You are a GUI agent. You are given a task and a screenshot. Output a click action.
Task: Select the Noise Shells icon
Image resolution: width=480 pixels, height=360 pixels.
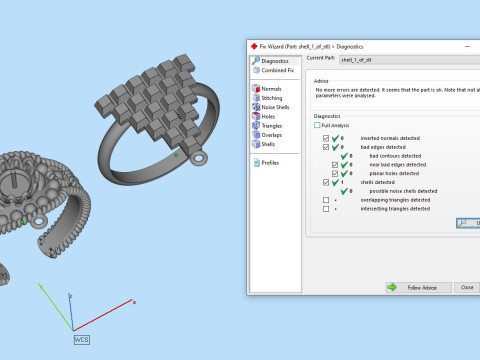256,107
